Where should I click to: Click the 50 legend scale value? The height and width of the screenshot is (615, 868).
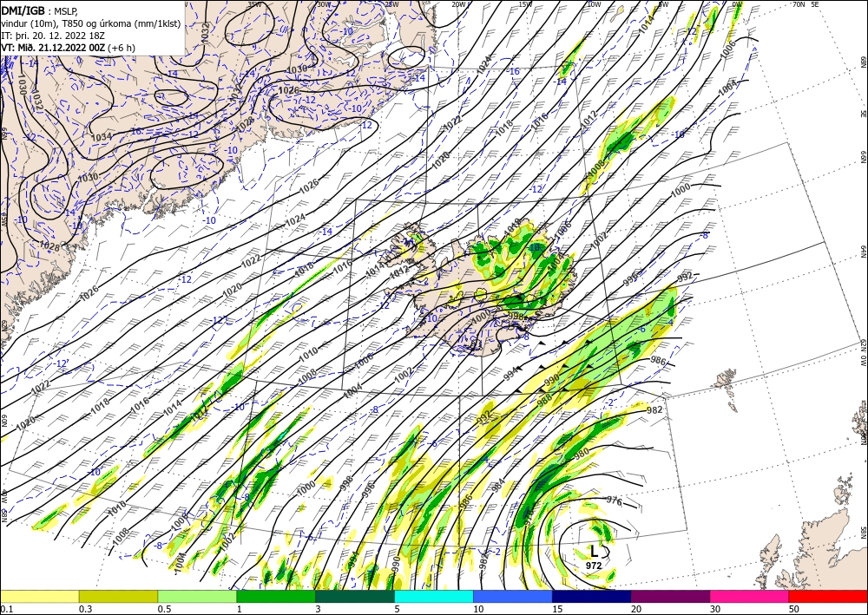click(793, 609)
